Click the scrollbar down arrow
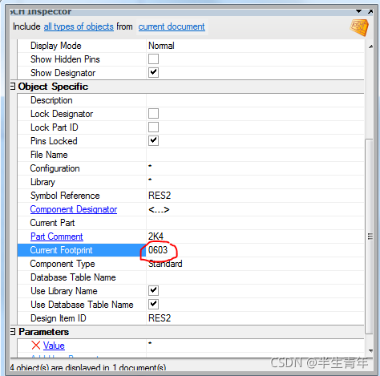The image size is (380, 376). coord(370,351)
